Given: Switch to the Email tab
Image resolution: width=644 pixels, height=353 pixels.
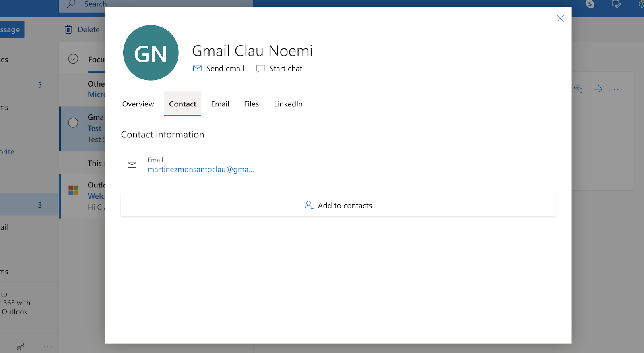Looking at the screenshot, I should [x=220, y=104].
